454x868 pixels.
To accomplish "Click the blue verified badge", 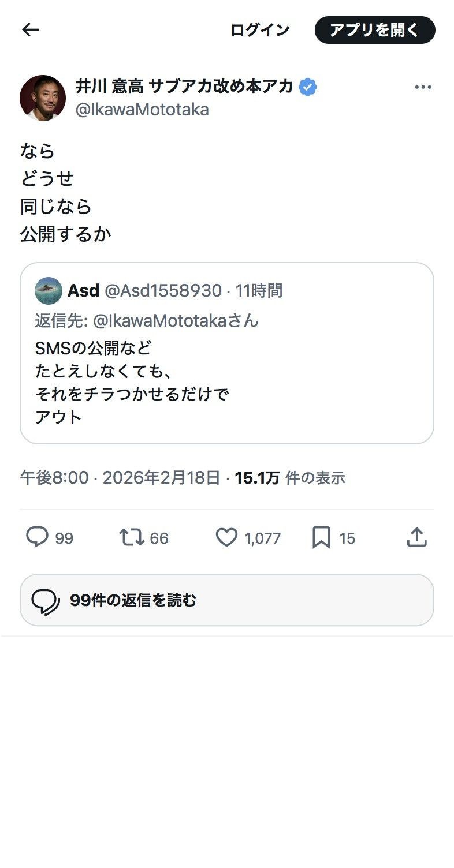I will click(x=308, y=87).
